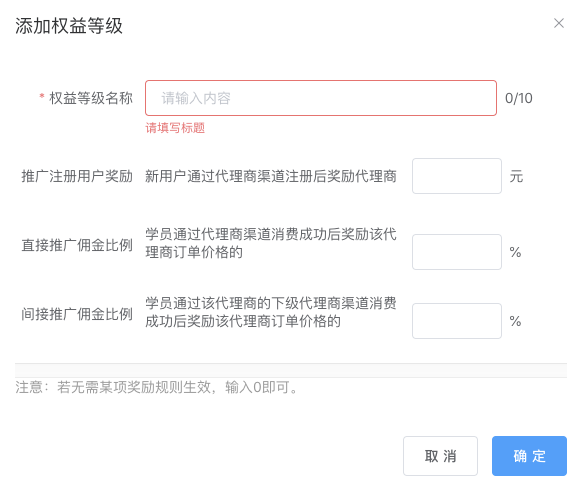The height and width of the screenshot is (493, 581).
Task: Click description 新用户通过代理商渠道注册后奖励代理商
Action: 271,176
